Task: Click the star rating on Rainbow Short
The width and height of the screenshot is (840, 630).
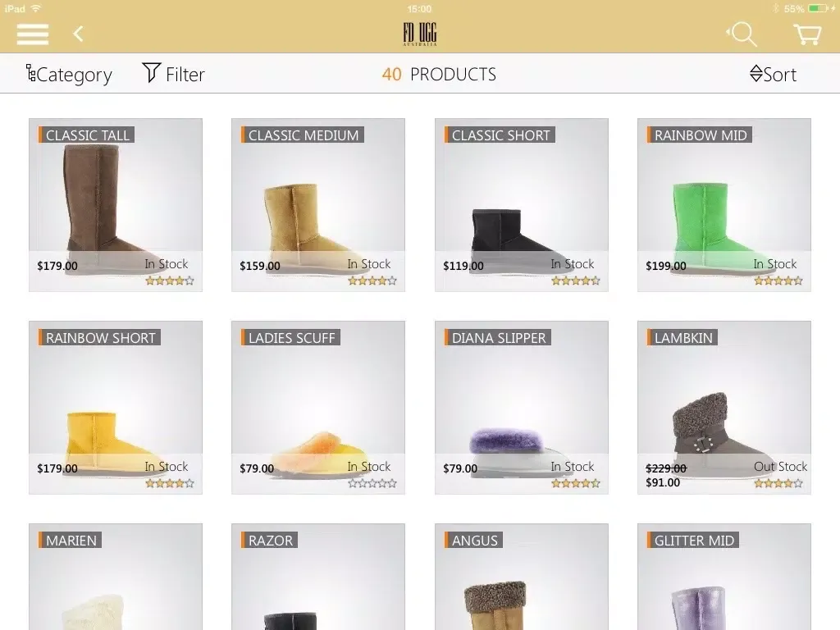Action: point(169,482)
